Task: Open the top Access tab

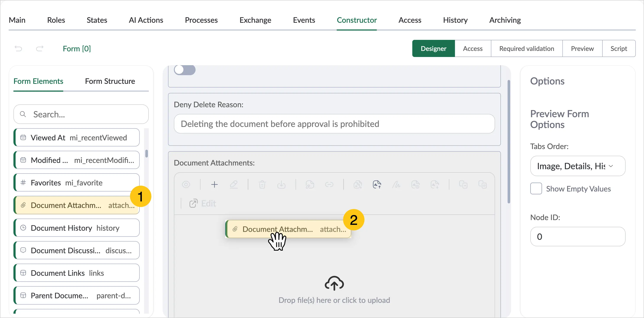Action: pyautogui.click(x=410, y=20)
